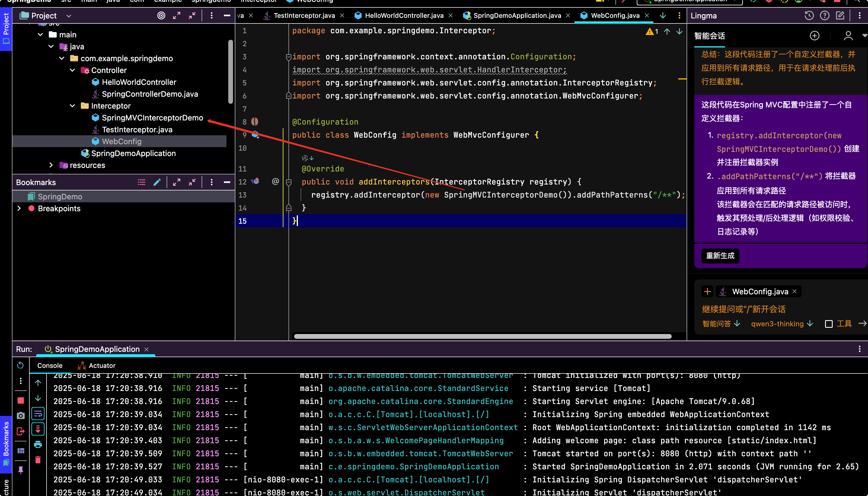
Task: Click the bean gutter icon on line 8
Action: pyautogui.click(x=255, y=122)
